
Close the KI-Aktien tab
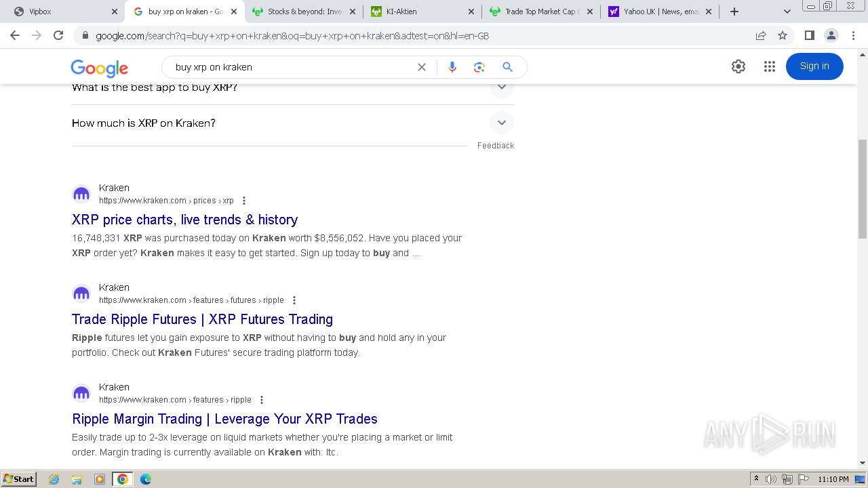(471, 12)
